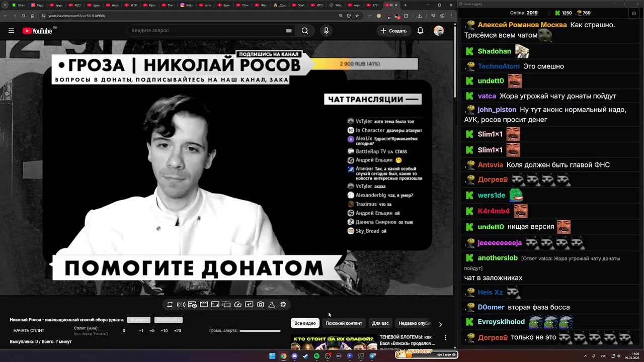This screenshot has width=644, height=362.
Task: Adjust the 'Громк. алерта' volume slider
Action: [x=260, y=331]
